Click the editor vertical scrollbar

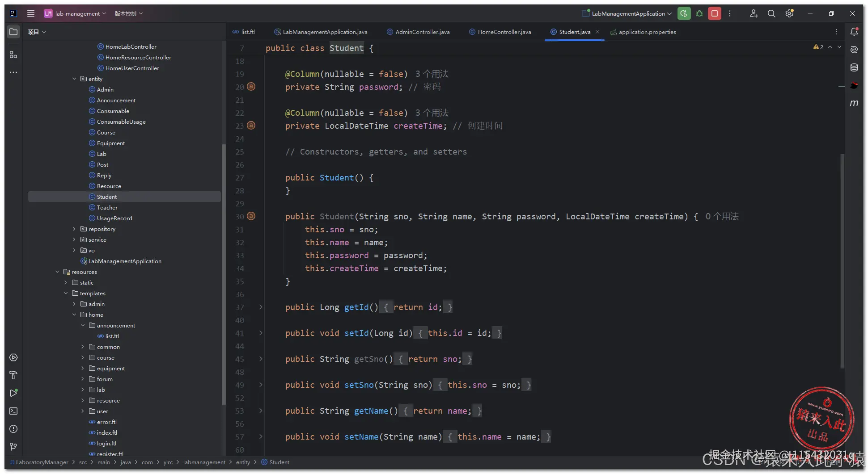(843, 261)
